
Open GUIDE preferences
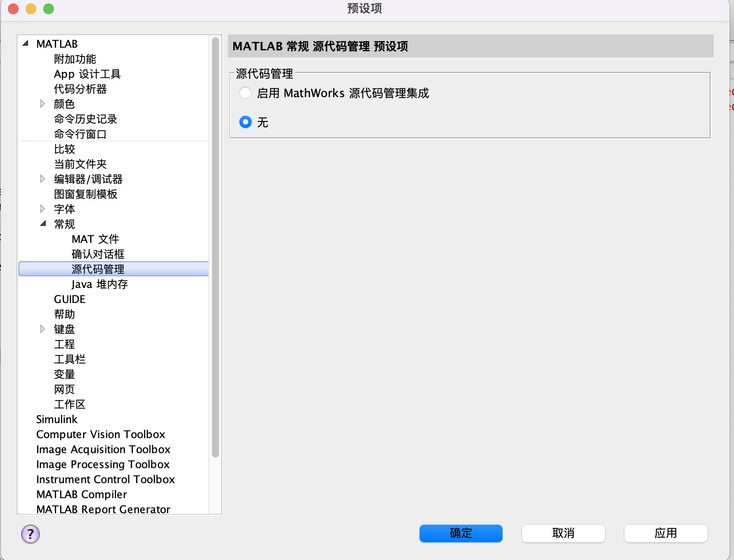[x=69, y=299]
